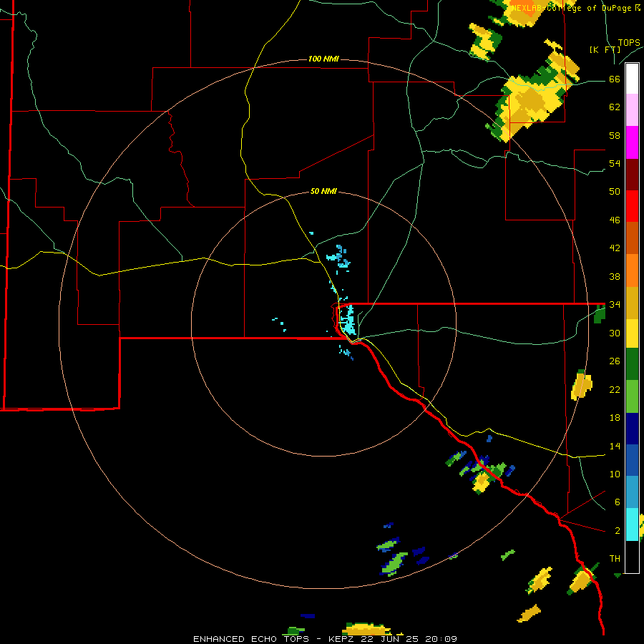Click the [K FT] units label

[605, 49]
